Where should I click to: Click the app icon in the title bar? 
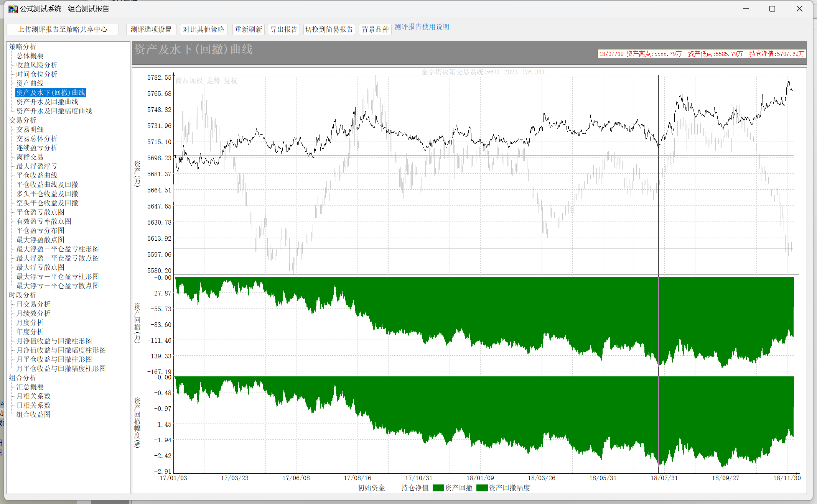pos(13,9)
